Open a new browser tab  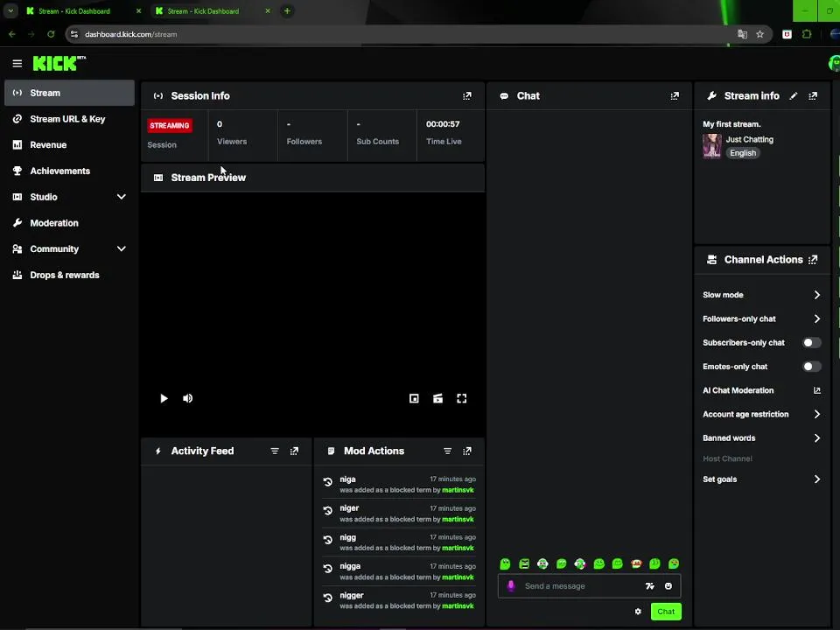pos(287,10)
